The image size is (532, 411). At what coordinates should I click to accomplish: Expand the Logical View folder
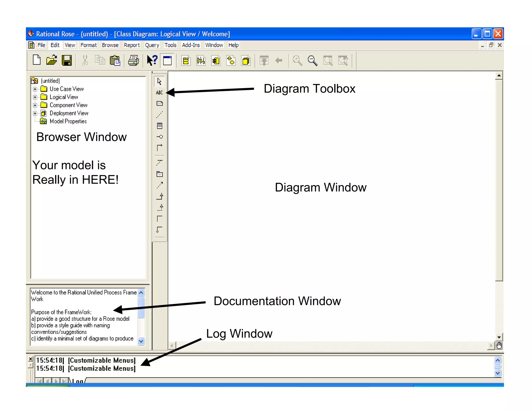(x=35, y=97)
